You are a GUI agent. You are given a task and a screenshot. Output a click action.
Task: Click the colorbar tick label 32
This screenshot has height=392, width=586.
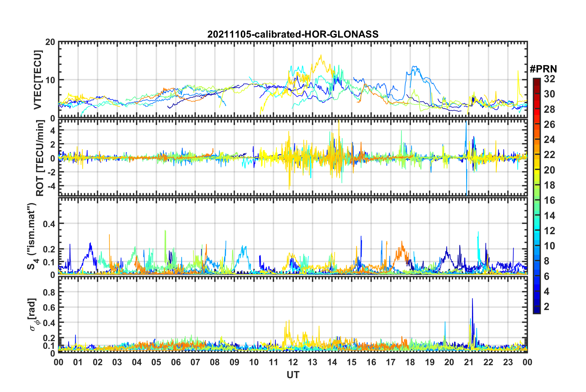pos(549,79)
